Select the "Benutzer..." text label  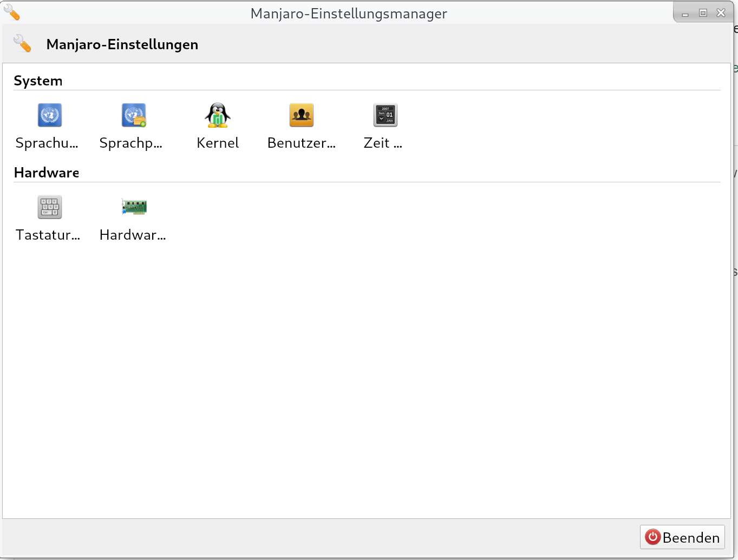(x=302, y=143)
